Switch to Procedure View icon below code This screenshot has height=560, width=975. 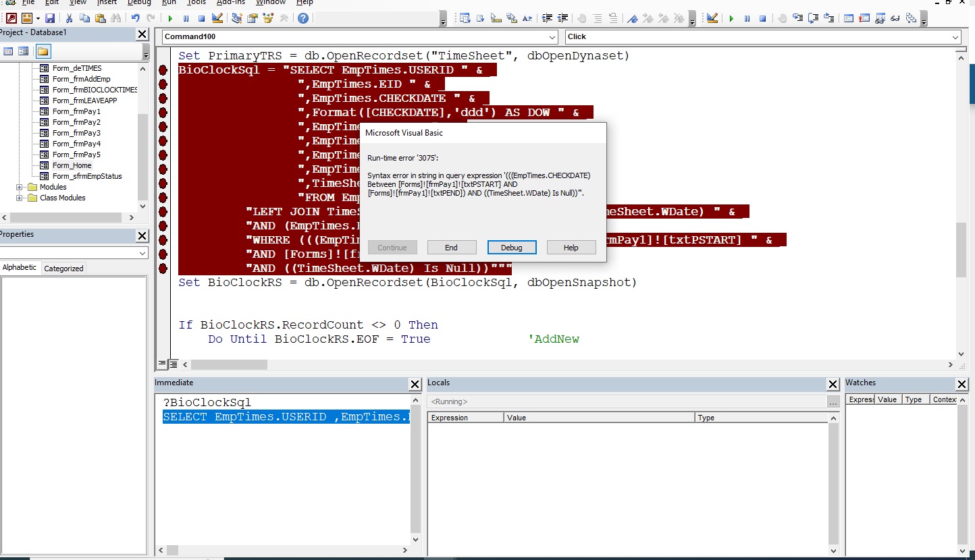coord(162,364)
